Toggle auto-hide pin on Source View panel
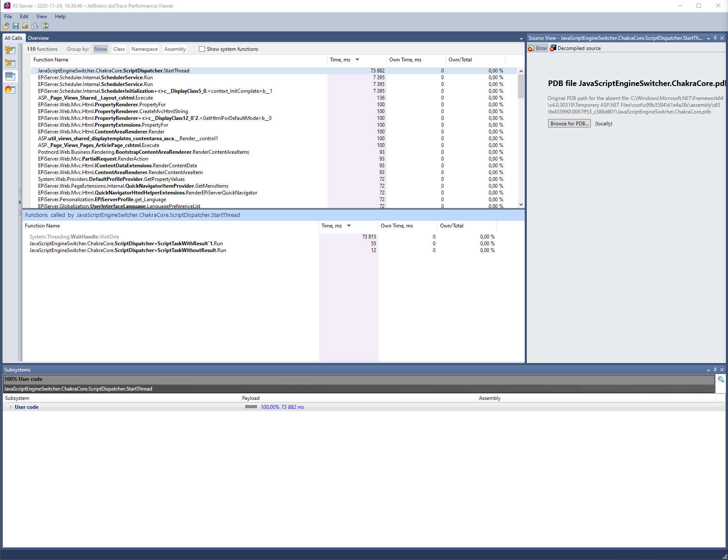This screenshot has width=728, height=560. click(x=715, y=38)
